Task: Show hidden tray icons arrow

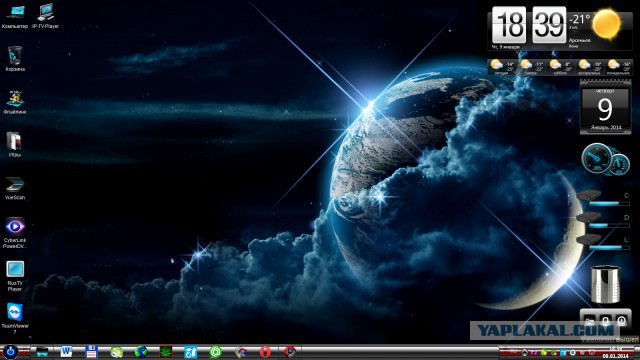Action: click(524, 353)
